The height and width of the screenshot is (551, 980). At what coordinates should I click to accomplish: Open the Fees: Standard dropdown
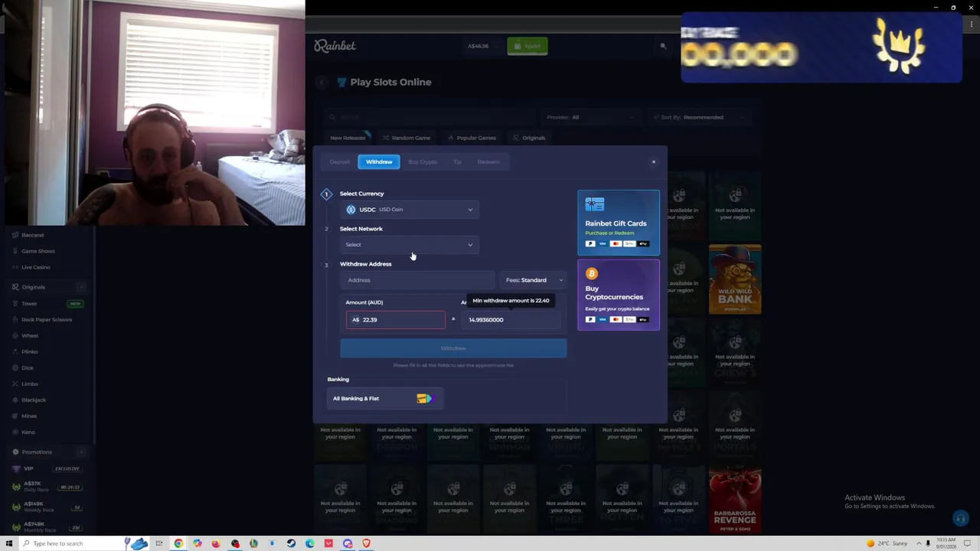534,280
